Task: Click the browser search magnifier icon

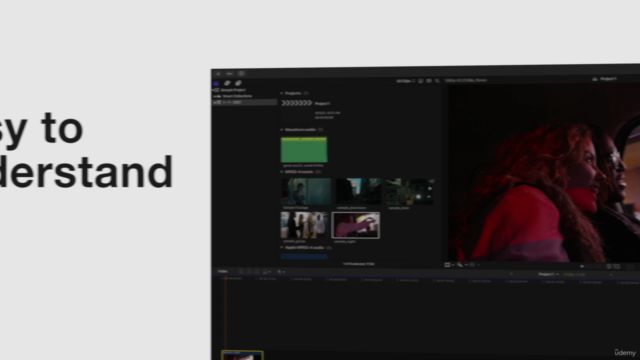Action: pyautogui.click(x=437, y=81)
